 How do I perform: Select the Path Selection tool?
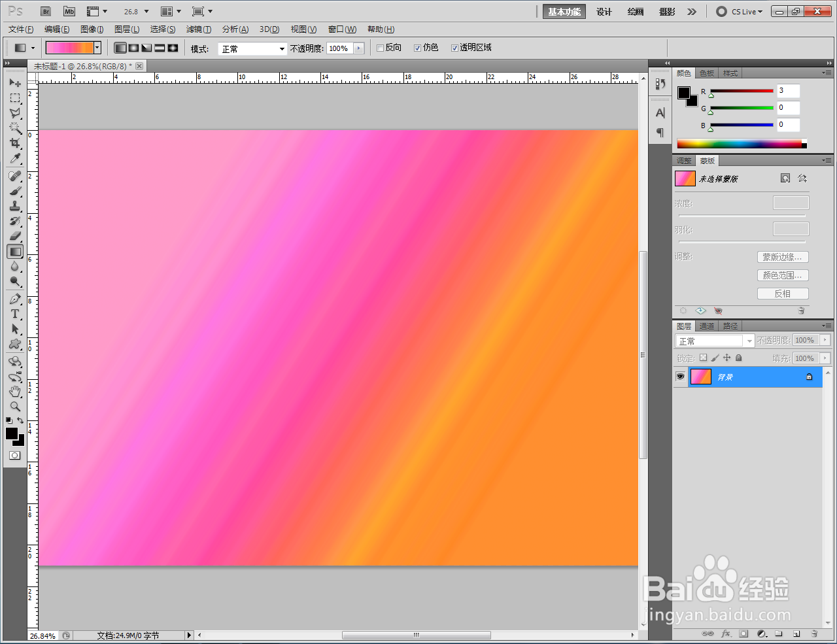[15, 329]
